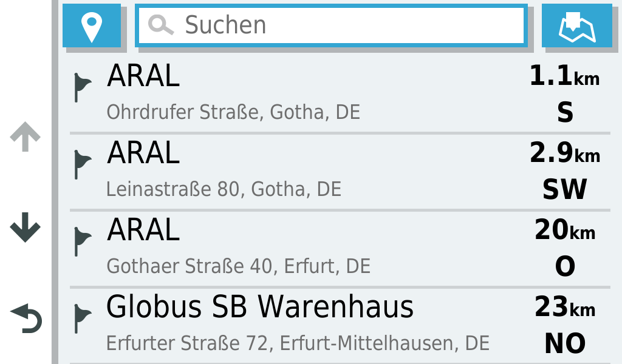Tap the location pin icon button
This screenshot has width=622, height=364.
click(x=92, y=25)
